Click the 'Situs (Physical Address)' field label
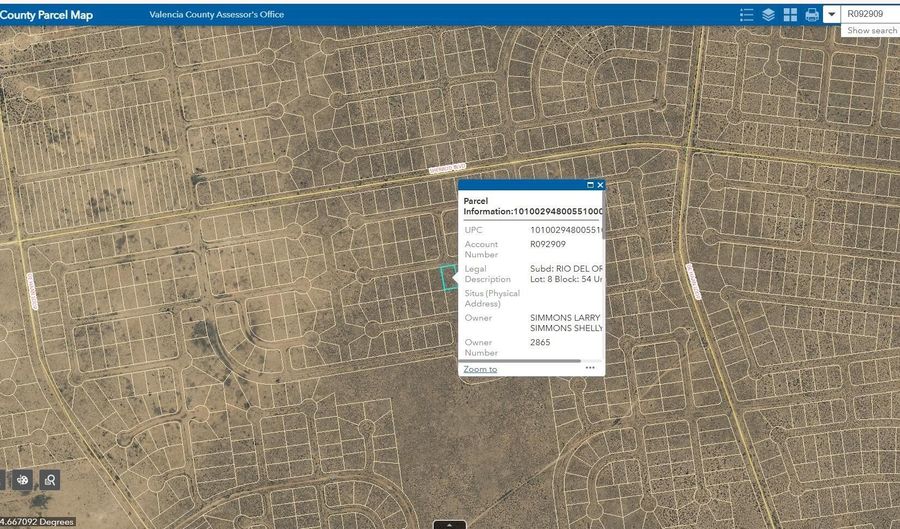Screen dimensions: 900x529 pos(492,298)
